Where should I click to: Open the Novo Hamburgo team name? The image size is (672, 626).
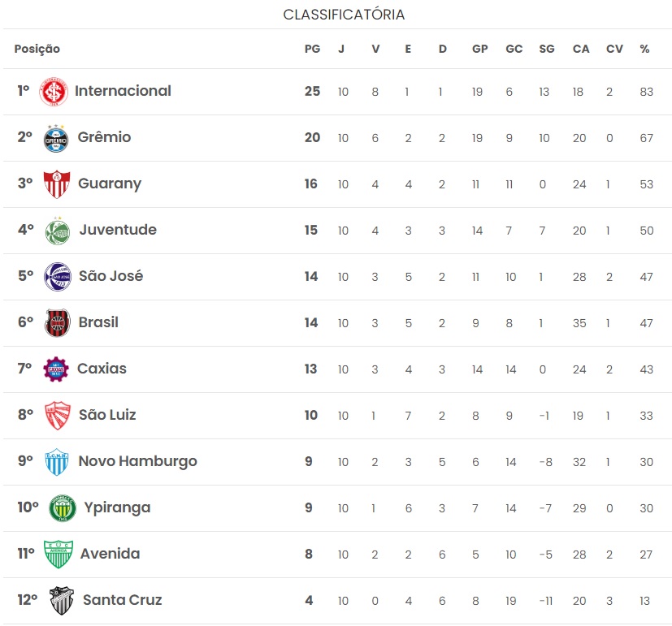137,461
